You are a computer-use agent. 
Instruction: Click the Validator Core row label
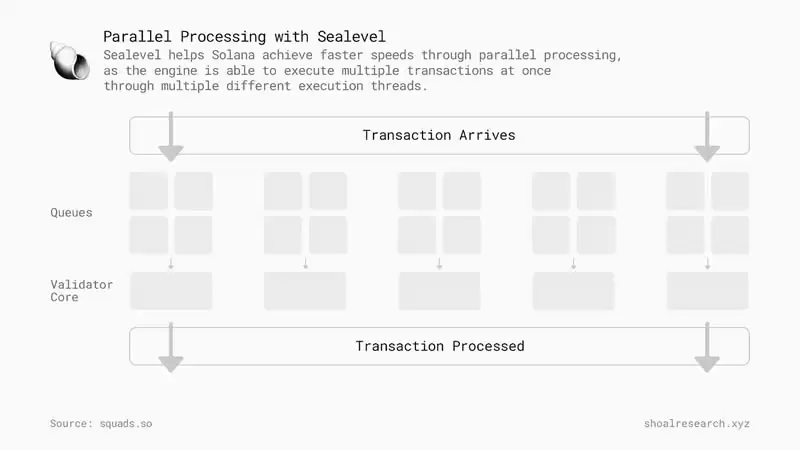pyautogui.click(x=81, y=291)
